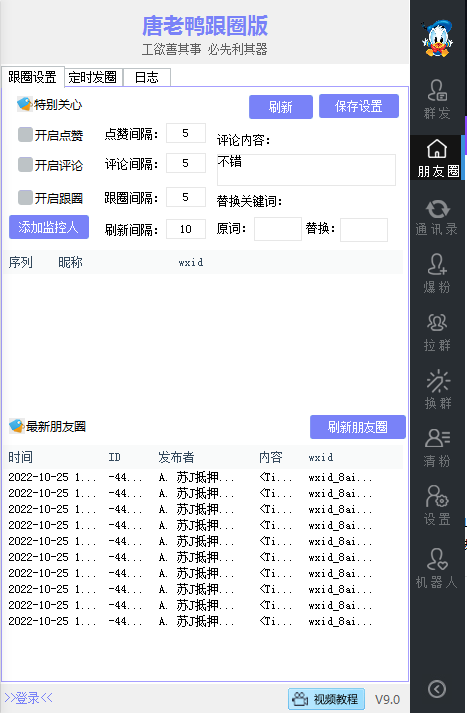The width and height of the screenshot is (467, 713).
Task: Select the 朋友圈 home icon in sidebar
Action: [437, 157]
